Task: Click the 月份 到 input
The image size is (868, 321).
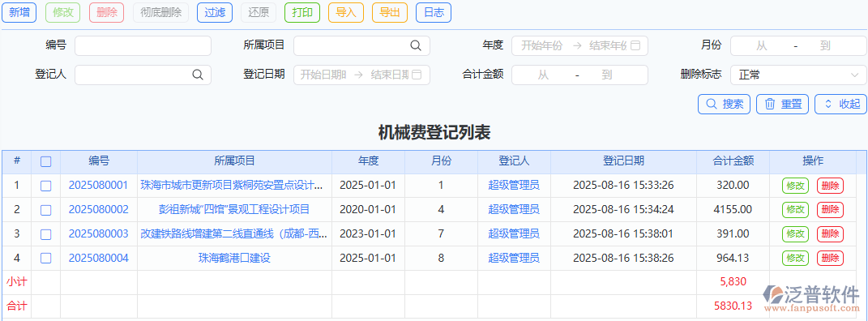Action: [x=825, y=45]
